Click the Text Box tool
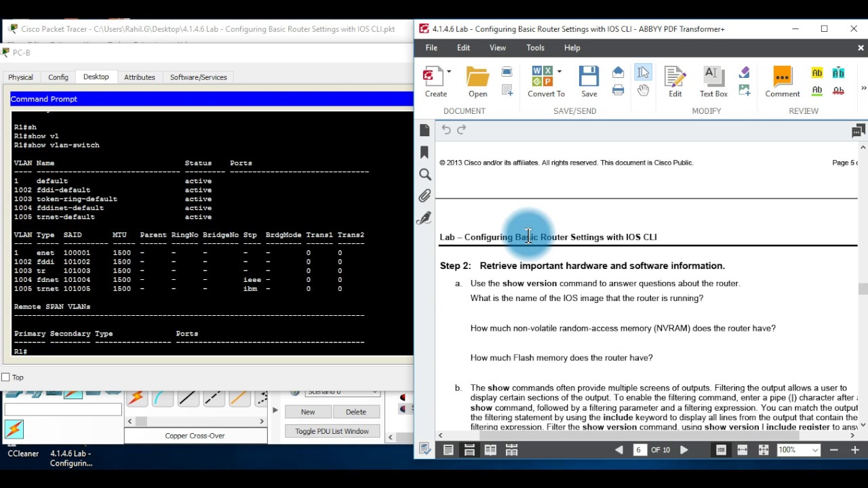 (x=713, y=82)
